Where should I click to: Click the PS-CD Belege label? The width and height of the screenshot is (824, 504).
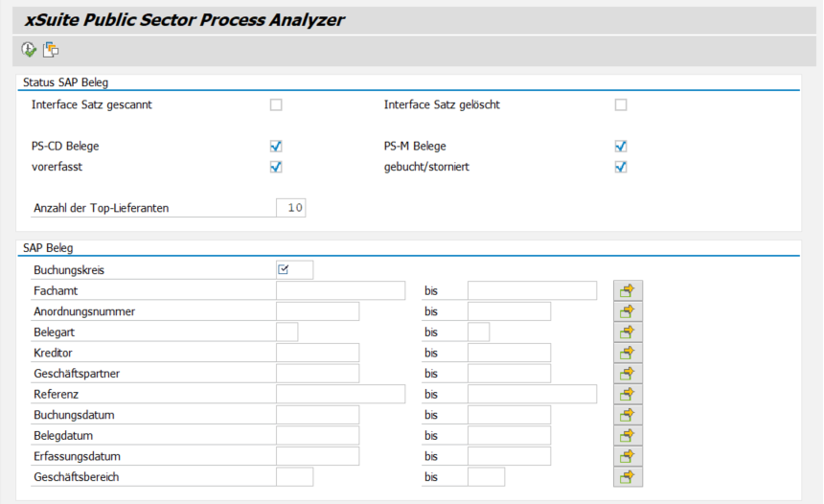coord(65,146)
